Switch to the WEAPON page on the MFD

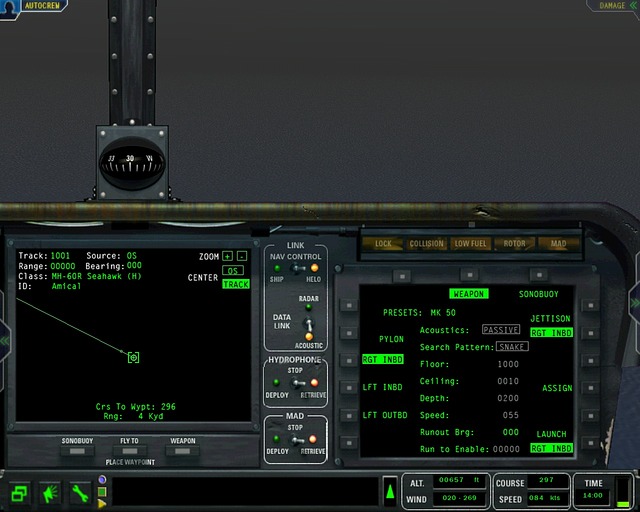coord(469,294)
